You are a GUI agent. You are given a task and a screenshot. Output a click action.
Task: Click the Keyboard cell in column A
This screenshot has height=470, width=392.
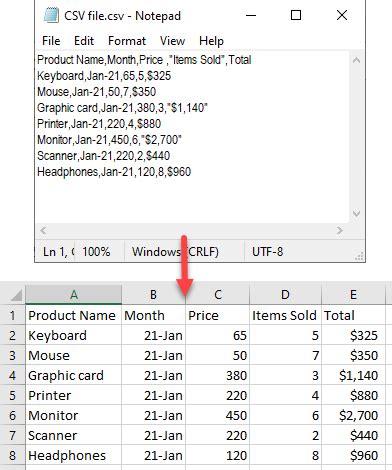click(x=74, y=335)
